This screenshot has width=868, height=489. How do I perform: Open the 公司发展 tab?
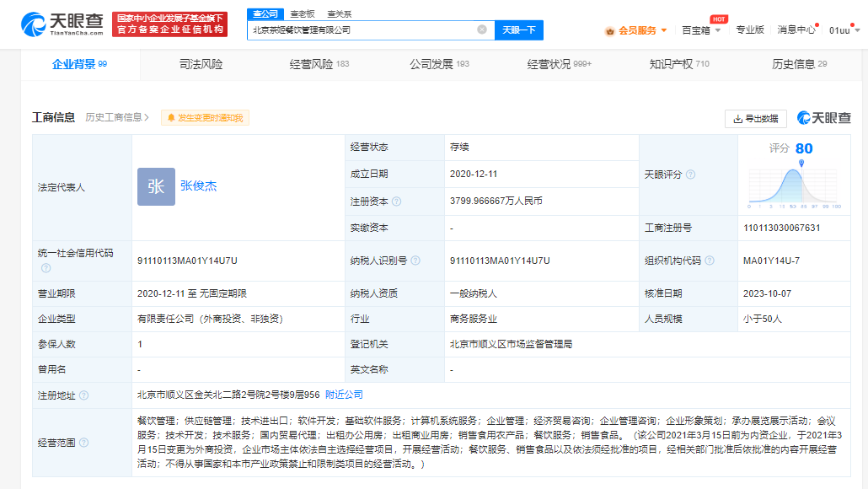point(440,64)
